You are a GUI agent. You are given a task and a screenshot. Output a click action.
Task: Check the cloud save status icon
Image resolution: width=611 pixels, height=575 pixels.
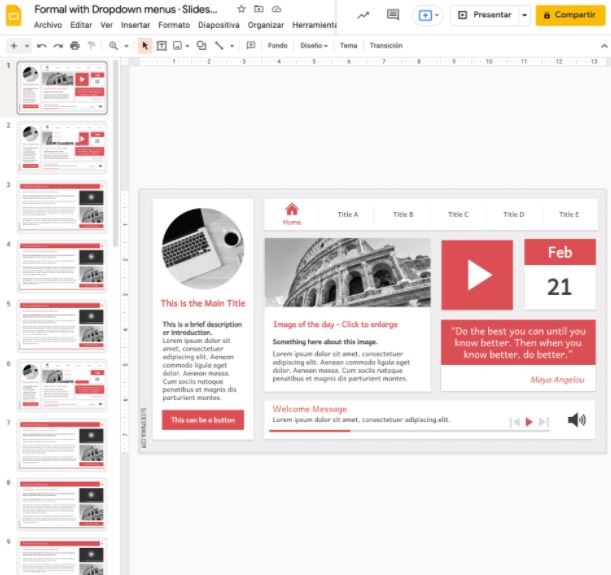(x=276, y=9)
